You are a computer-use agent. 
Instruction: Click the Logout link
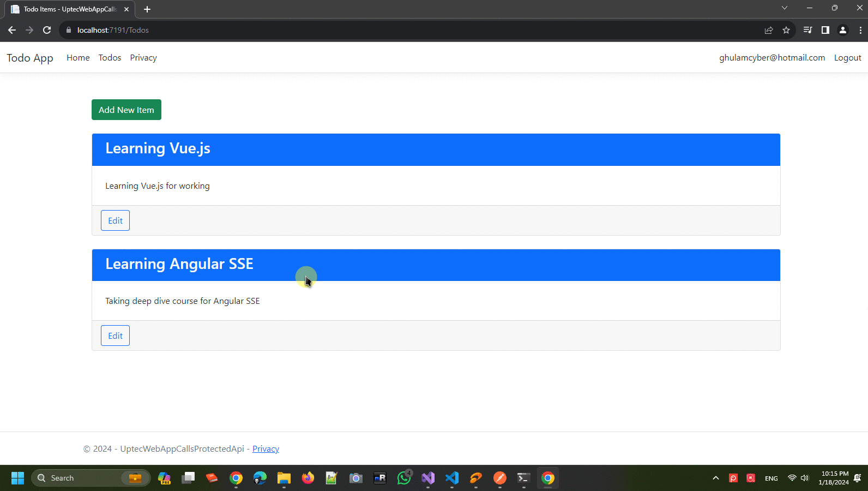847,58
